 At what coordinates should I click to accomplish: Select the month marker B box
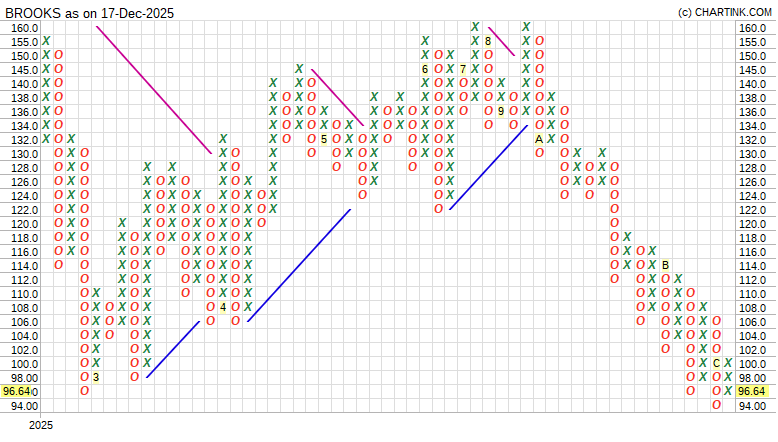pos(665,265)
